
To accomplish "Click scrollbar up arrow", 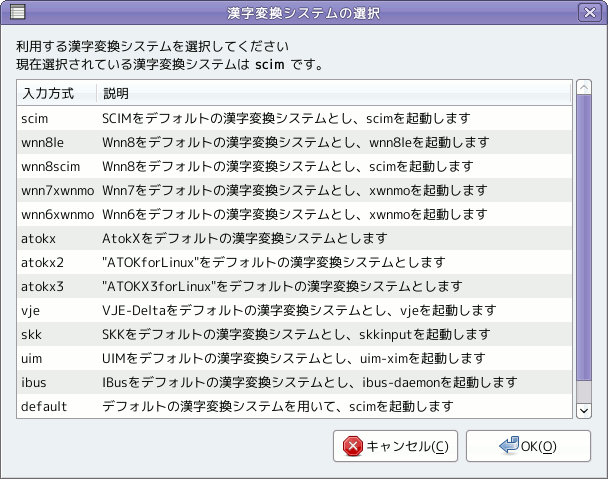I will (x=584, y=87).
